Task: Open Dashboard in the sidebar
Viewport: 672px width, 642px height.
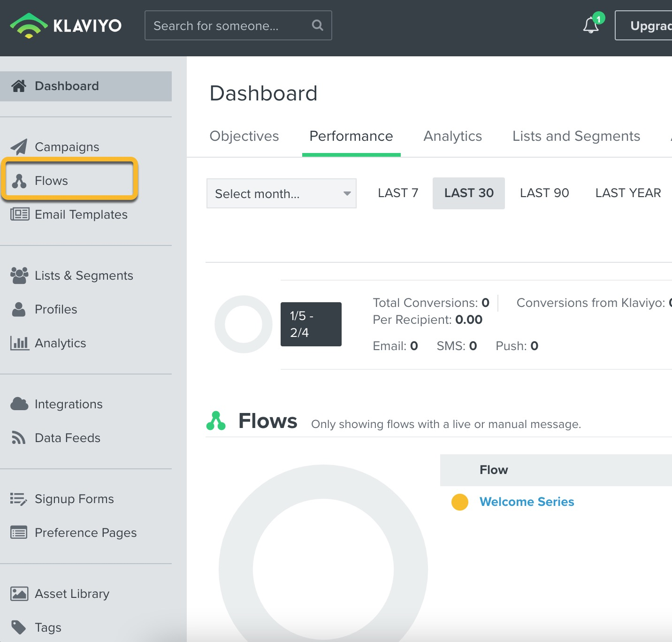Action: click(86, 86)
